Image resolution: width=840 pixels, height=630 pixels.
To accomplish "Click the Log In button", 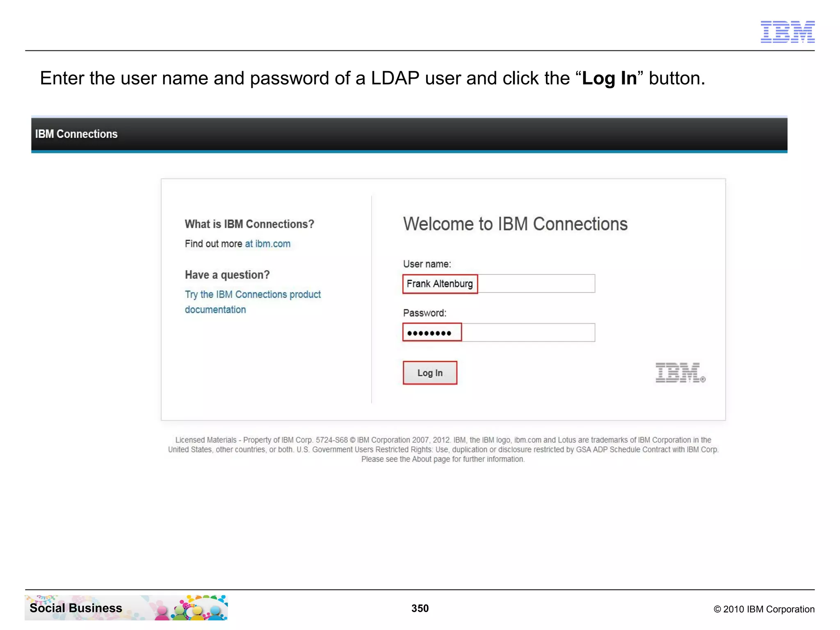I will tap(430, 372).
